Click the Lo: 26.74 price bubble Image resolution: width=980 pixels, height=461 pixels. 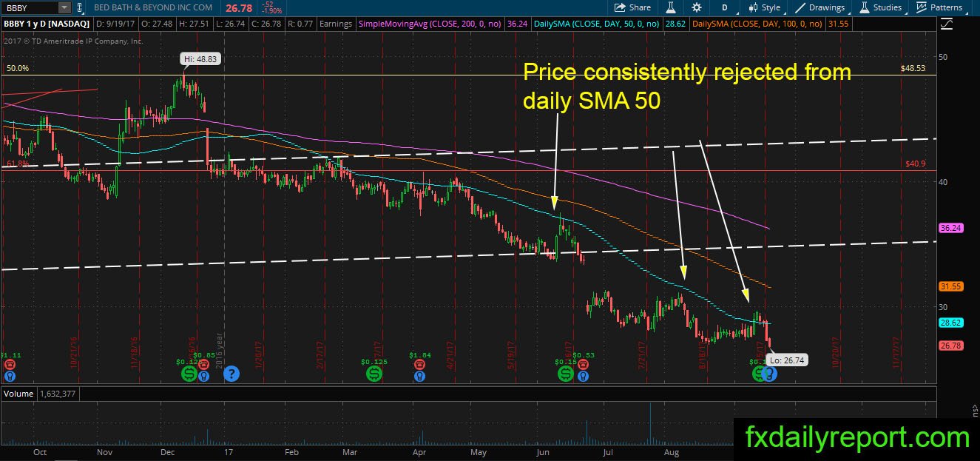[x=788, y=360]
